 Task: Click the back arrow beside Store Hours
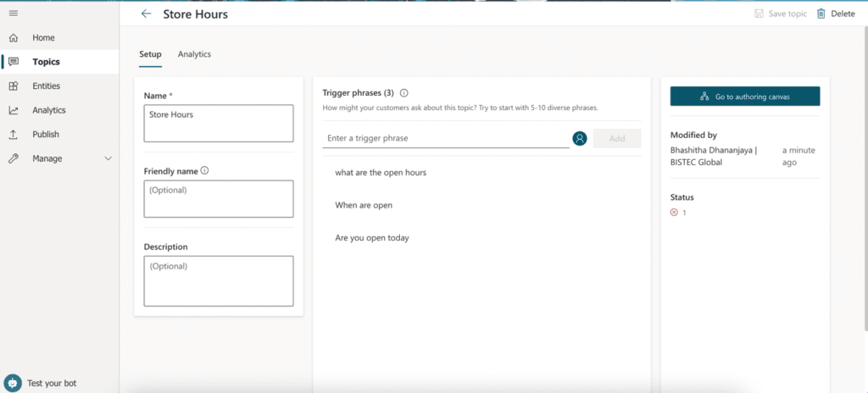tap(146, 14)
